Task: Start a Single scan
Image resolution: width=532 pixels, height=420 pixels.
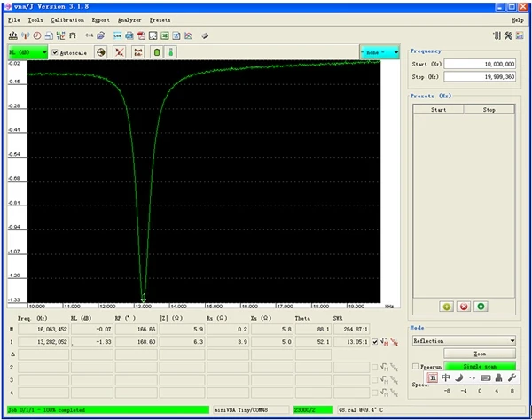Action: pyautogui.click(x=480, y=366)
